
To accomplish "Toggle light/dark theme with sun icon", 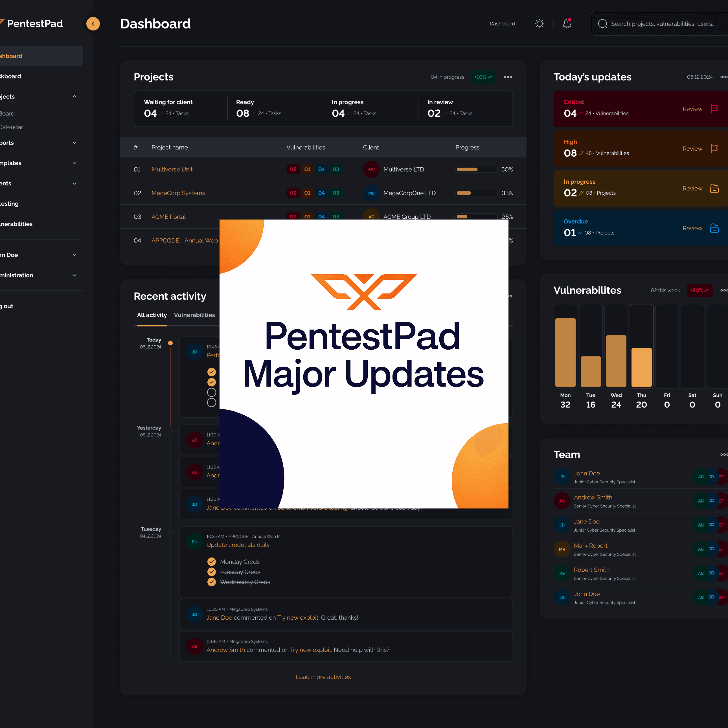I will [540, 23].
